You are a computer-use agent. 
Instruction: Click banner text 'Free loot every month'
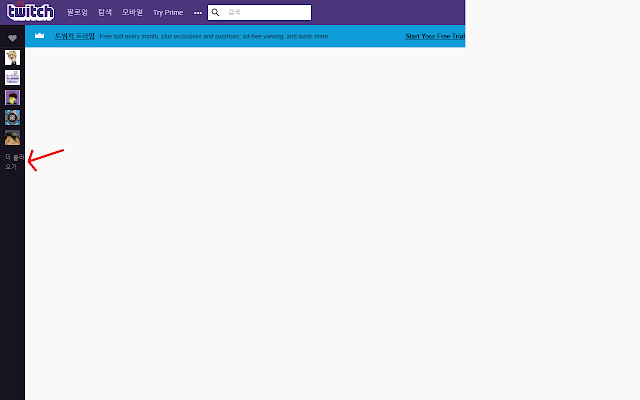(x=129, y=36)
